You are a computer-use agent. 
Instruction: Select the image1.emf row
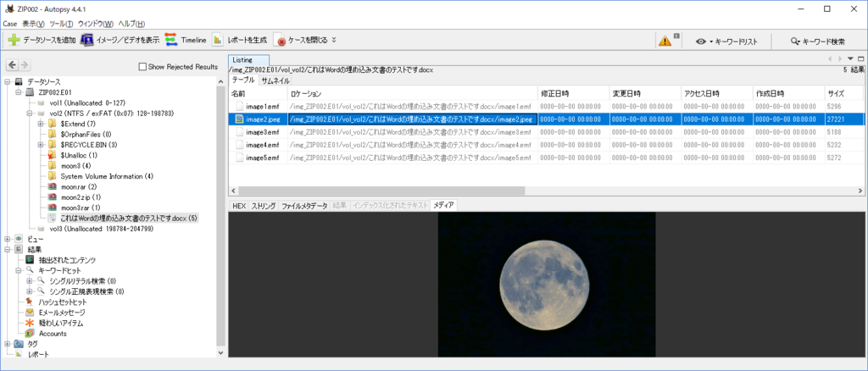(x=546, y=106)
